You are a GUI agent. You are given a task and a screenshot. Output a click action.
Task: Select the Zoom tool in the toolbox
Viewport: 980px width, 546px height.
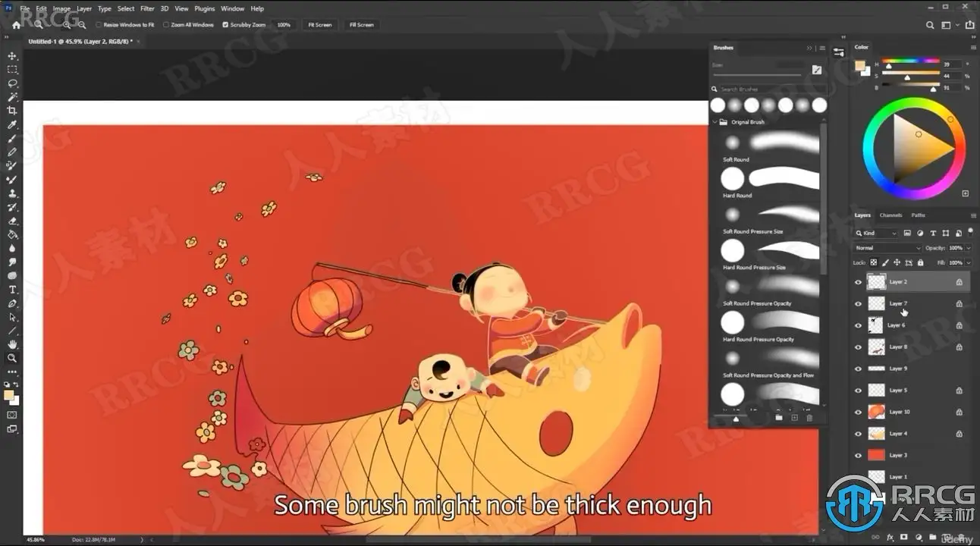pos(12,358)
